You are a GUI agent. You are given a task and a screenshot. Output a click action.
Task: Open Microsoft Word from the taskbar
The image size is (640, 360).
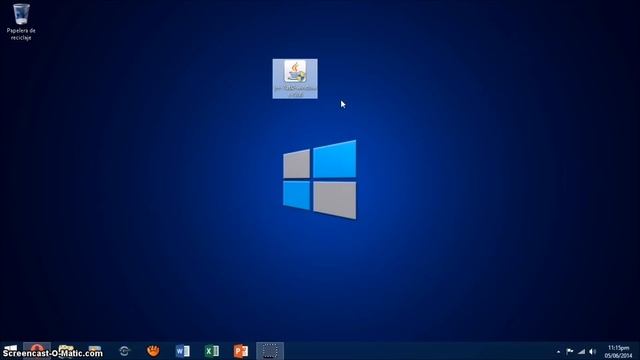coord(182,351)
